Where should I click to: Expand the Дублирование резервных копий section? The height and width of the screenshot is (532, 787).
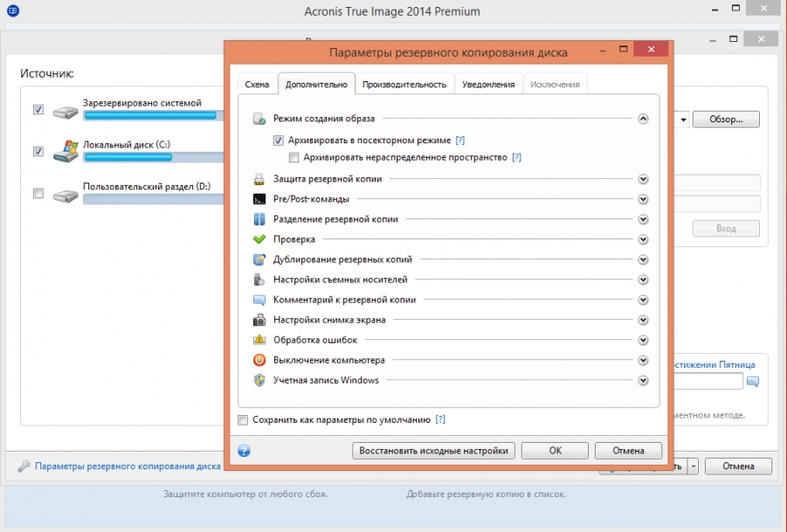pos(643,259)
